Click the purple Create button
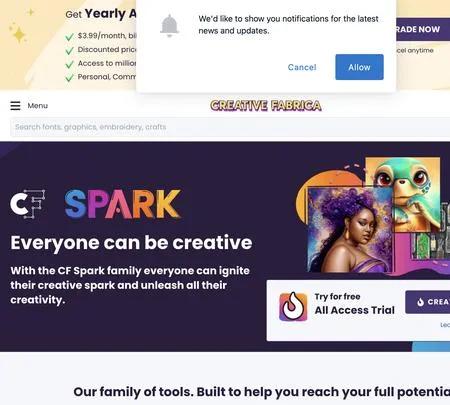This screenshot has height=405, width=450. [428, 302]
